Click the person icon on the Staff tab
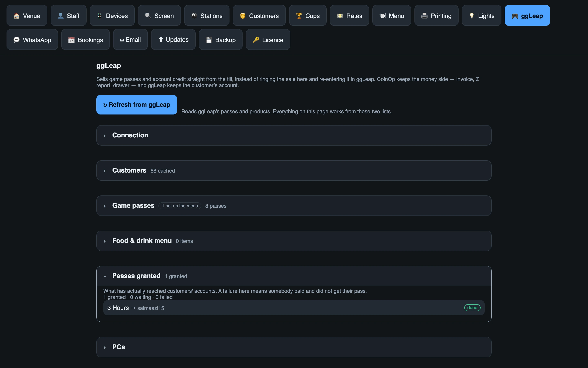This screenshot has width=588, height=368. [60, 16]
